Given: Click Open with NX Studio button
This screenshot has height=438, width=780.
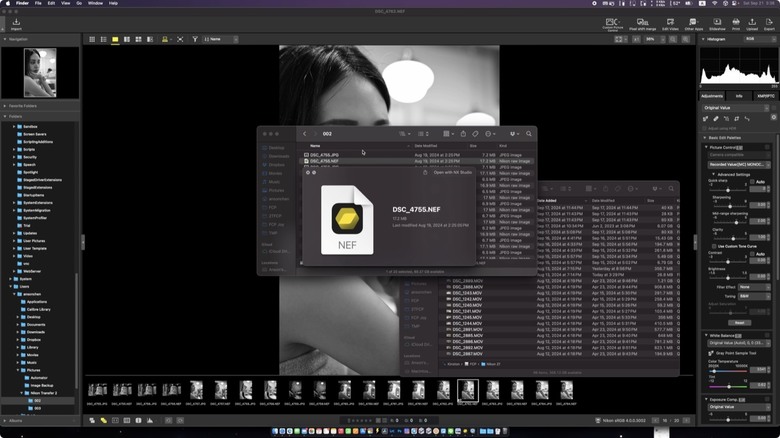Looking at the screenshot, I should point(452,172).
